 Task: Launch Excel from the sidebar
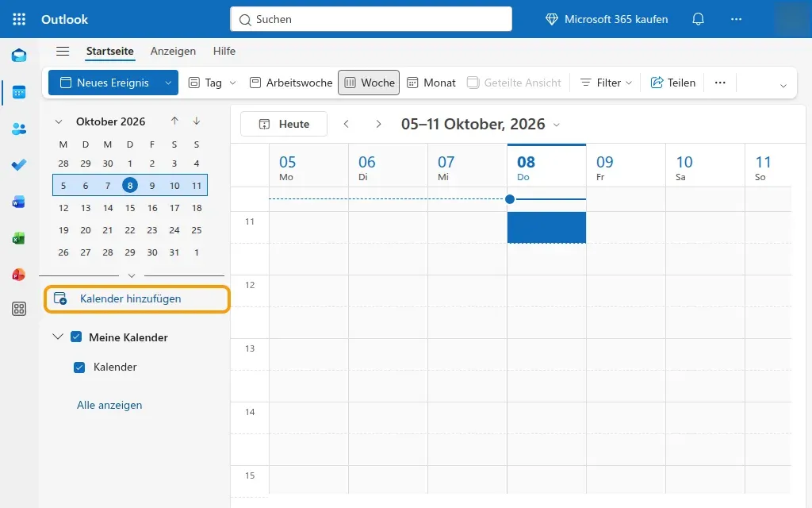19,238
